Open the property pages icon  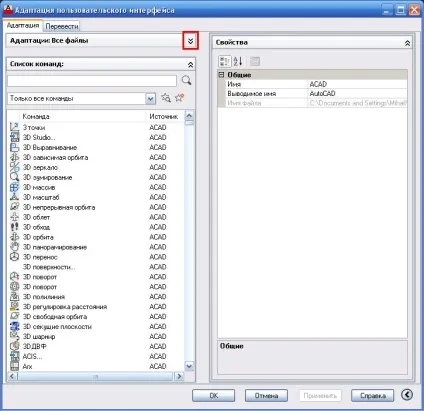[255, 61]
